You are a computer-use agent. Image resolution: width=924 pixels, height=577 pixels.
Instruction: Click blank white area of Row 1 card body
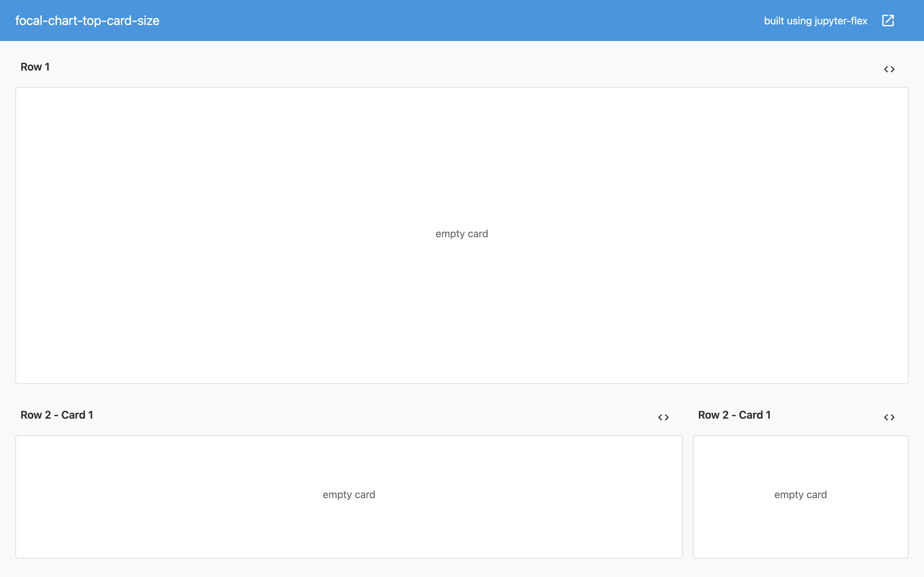coord(229,153)
